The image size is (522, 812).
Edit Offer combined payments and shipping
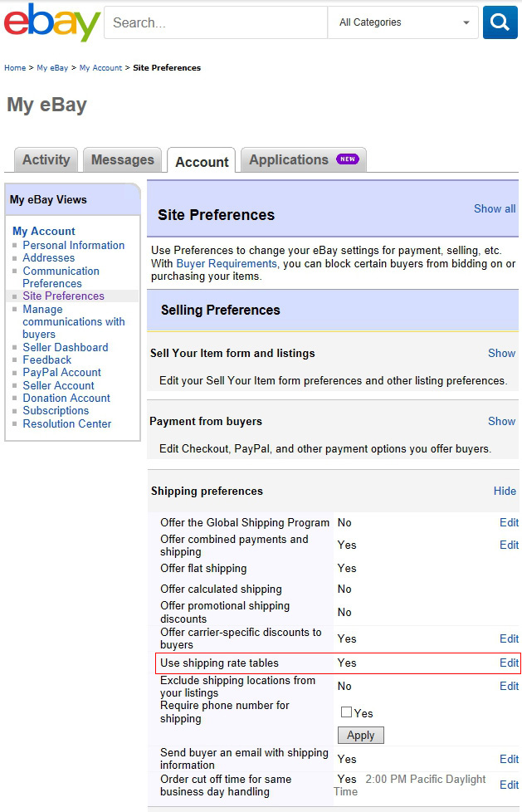[x=509, y=545]
